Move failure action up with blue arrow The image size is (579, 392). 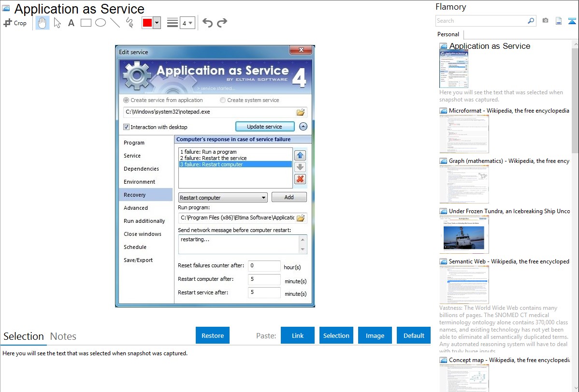pyautogui.click(x=300, y=155)
